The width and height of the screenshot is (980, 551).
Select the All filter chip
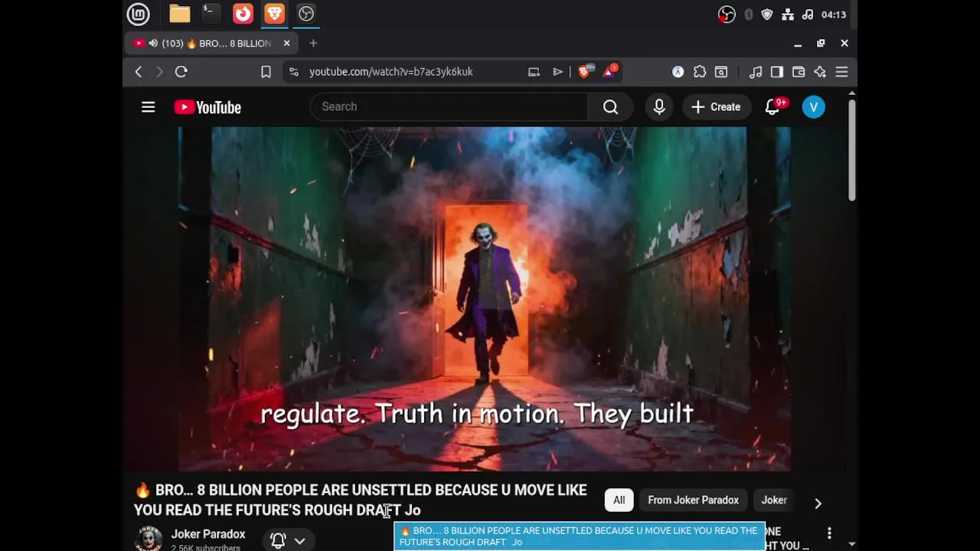(x=619, y=500)
